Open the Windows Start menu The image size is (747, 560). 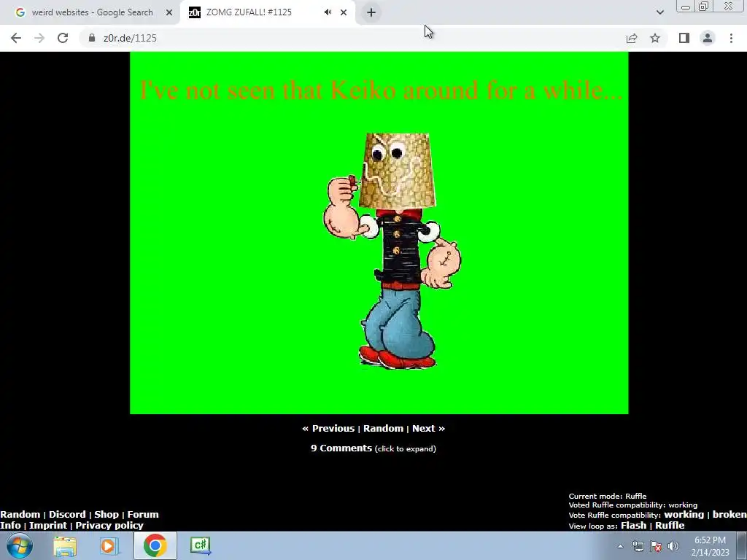20,545
